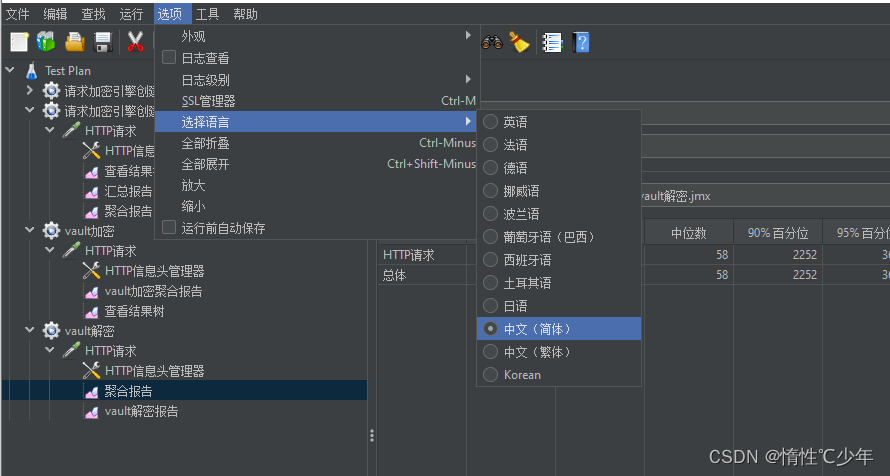
Task: Click the 中位数 column header
Action: pyautogui.click(x=689, y=233)
